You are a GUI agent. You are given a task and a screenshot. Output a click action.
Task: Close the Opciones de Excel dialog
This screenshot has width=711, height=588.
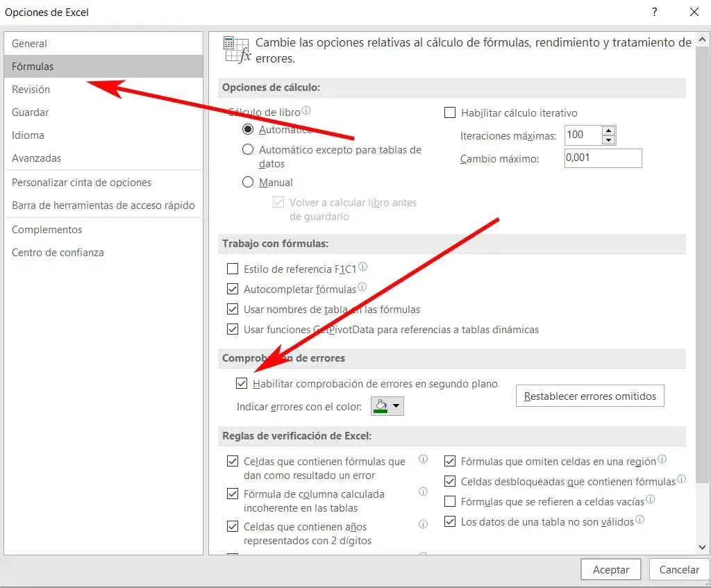[x=694, y=12]
